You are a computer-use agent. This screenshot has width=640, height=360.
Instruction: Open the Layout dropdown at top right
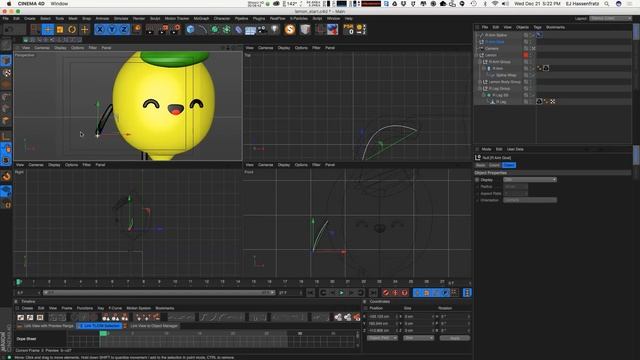610,18
